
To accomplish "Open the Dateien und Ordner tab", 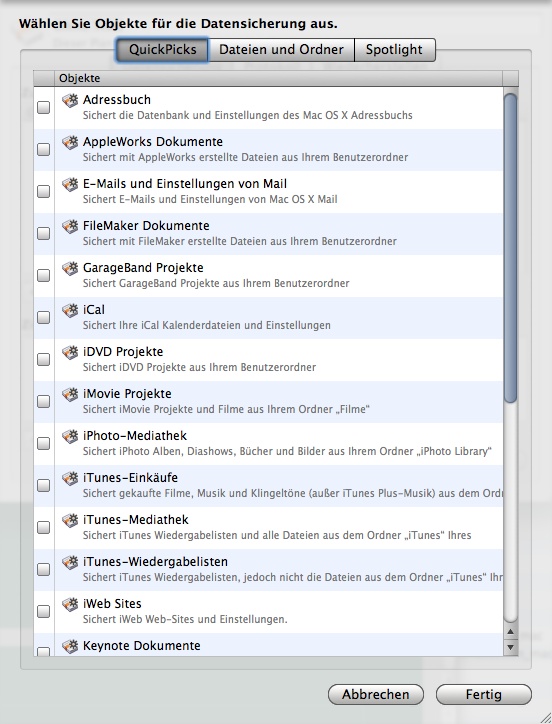I will click(281, 50).
